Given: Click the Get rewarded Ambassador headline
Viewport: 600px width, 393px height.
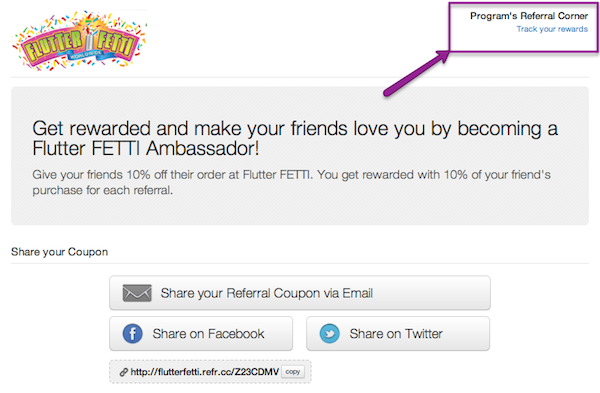Looking at the screenshot, I should pyautogui.click(x=295, y=139).
